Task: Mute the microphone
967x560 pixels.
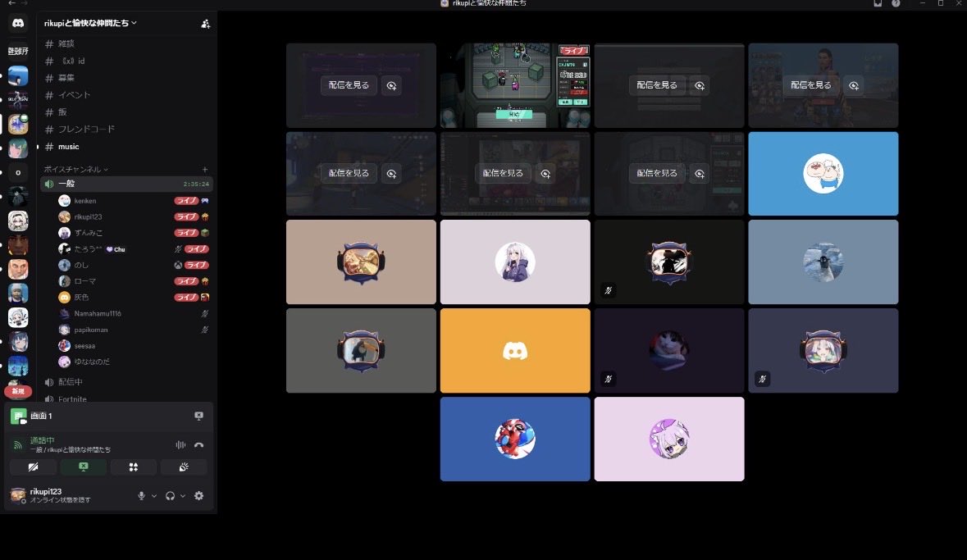Action: [x=141, y=496]
